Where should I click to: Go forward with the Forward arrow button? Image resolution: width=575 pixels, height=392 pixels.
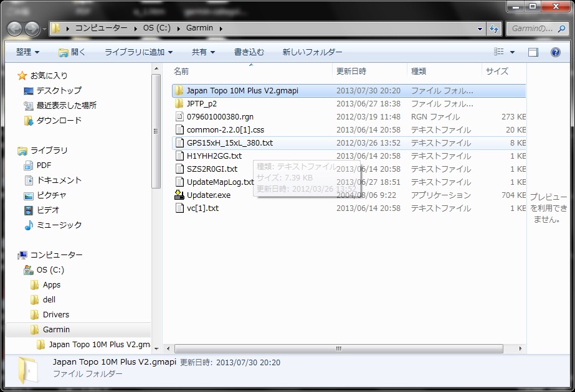(32, 29)
